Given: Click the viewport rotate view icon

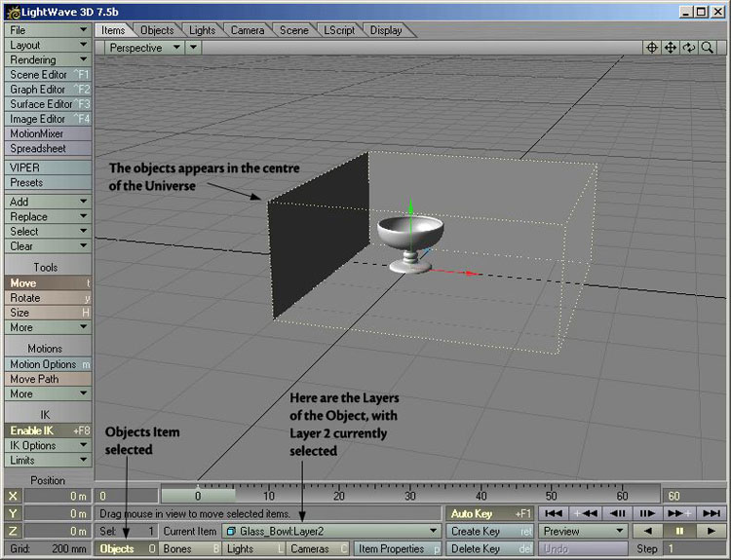Looking at the screenshot, I should click(689, 47).
